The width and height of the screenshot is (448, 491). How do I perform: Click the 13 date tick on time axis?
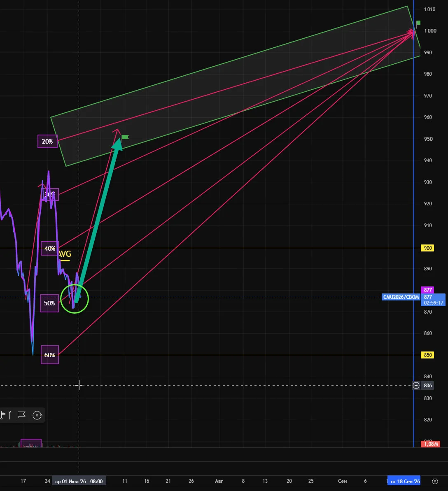pos(265,481)
